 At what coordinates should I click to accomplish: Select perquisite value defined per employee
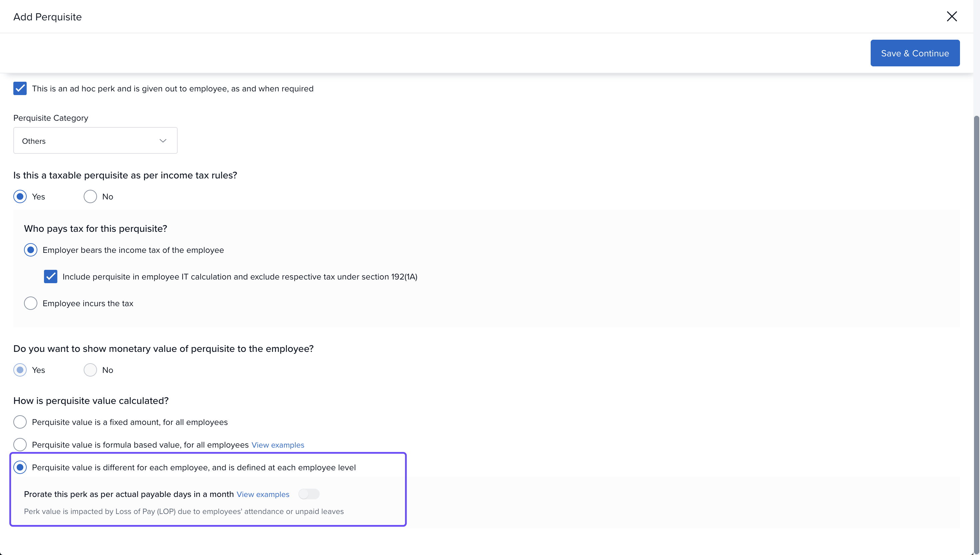(20, 467)
